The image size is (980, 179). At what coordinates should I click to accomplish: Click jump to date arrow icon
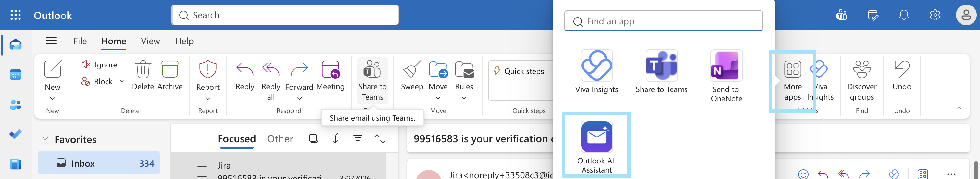(x=335, y=138)
